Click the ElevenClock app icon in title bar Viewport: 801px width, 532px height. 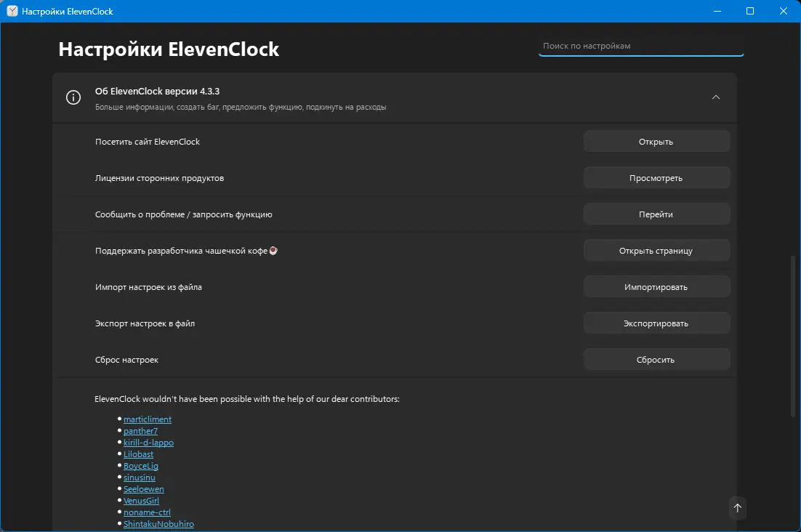coord(12,11)
